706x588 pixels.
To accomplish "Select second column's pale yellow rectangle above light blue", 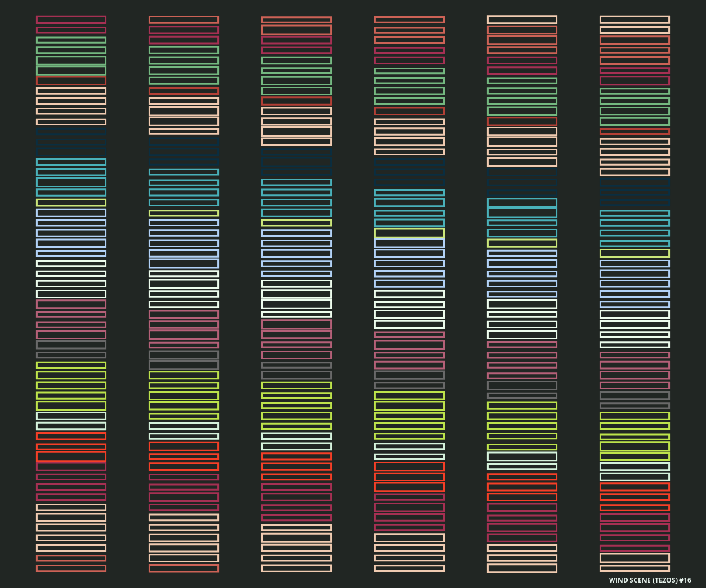I will tap(184, 213).
